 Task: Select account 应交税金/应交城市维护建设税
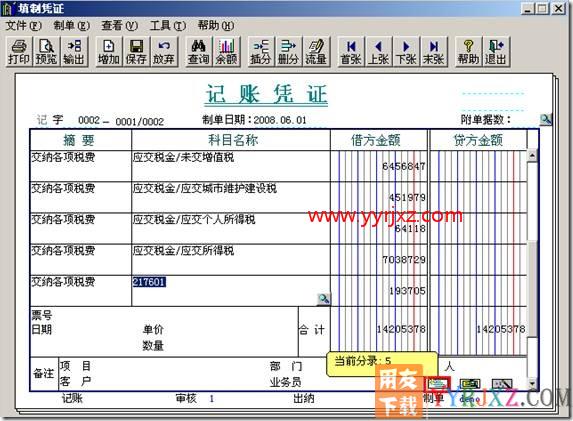tap(205, 189)
